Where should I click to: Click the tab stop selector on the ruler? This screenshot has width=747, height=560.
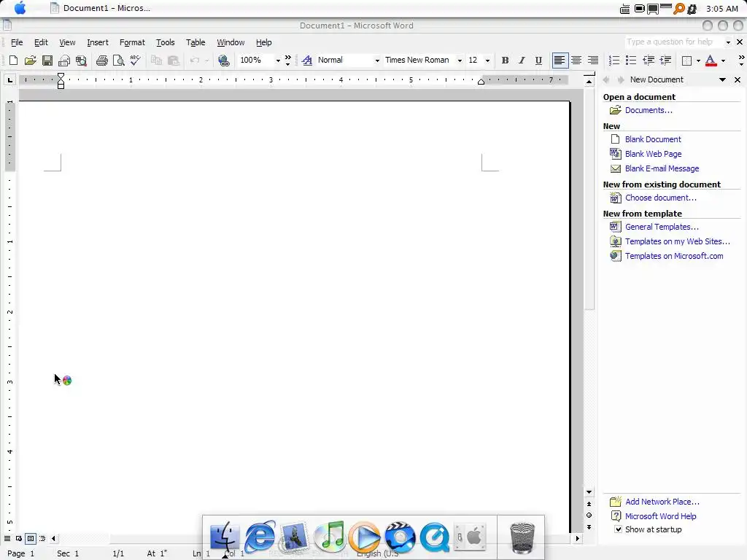pos(10,80)
